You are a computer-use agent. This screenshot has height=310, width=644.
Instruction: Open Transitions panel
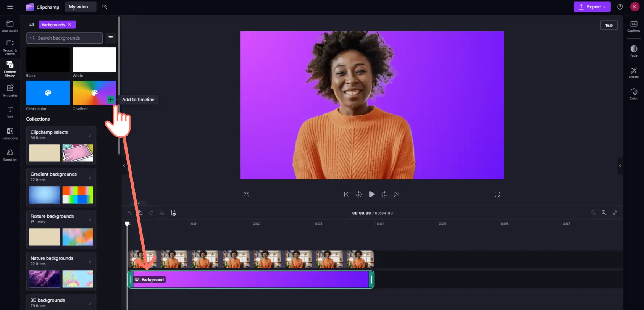[10, 134]
